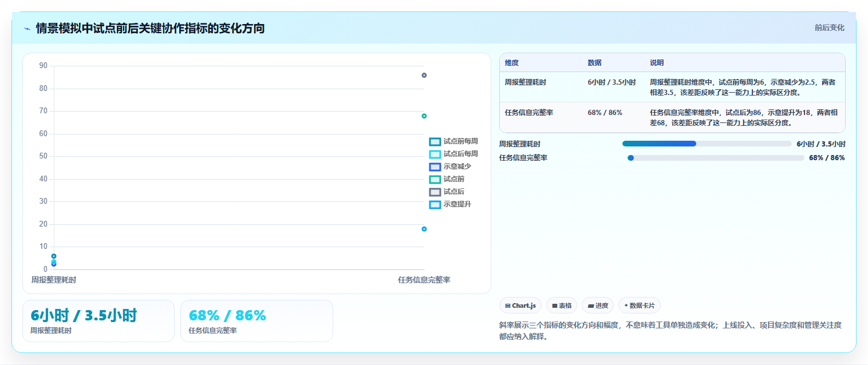Screen dimensions: 868x365
Task: Click the chart title 情景模拟中试点前后关键协作指标的变化方向
Action: click(x=150, y=28)
